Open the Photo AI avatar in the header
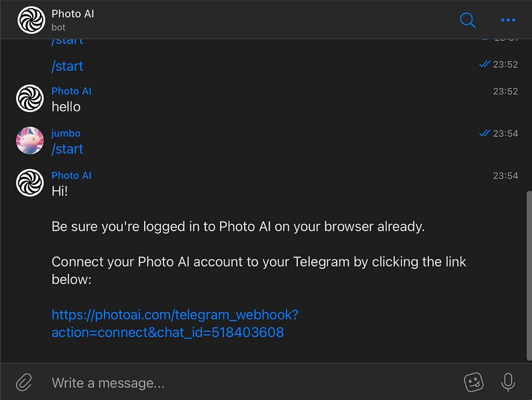Viewport: 532px width, 400px height. pos(31,20)
